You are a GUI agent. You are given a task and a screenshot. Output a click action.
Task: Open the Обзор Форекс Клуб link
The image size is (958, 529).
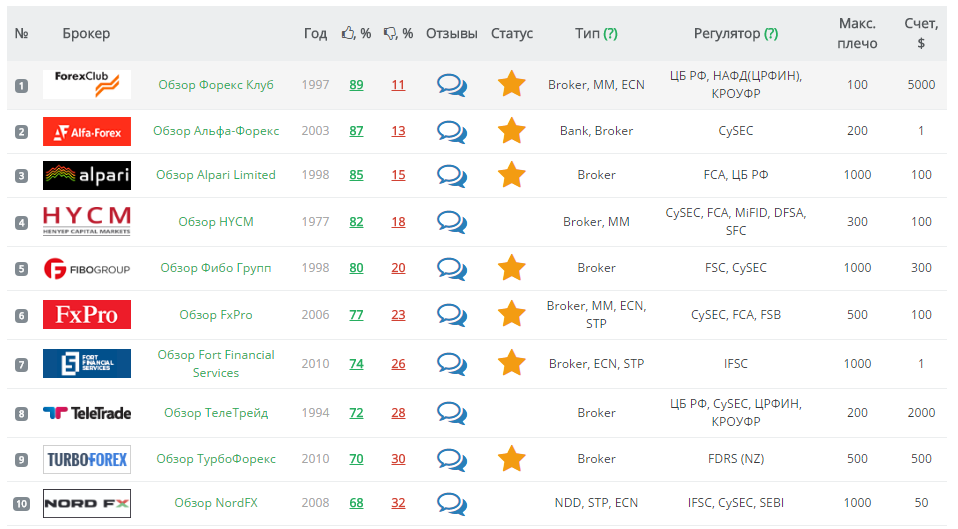[216, 85]
